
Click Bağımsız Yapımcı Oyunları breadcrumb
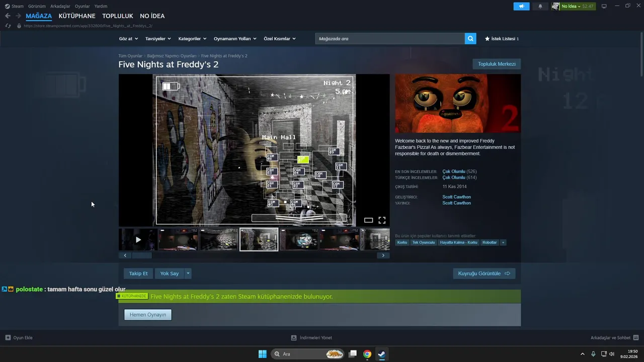(x=172, y=56)
